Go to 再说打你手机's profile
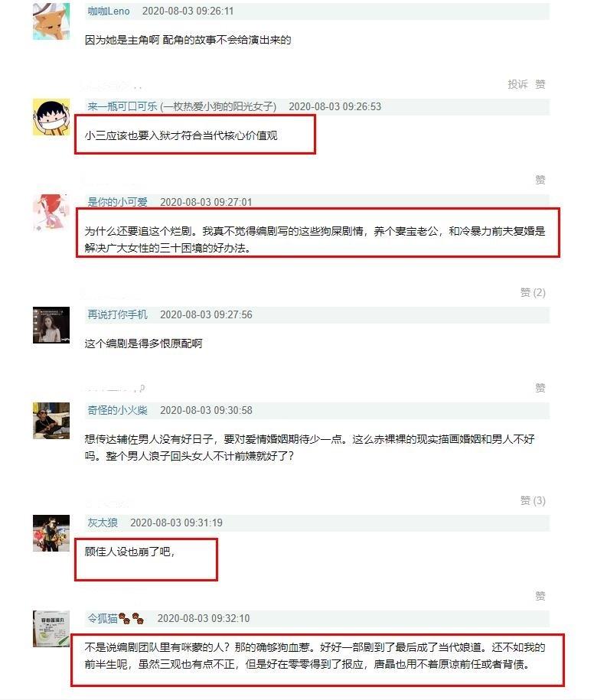The height and width of the screenshot is (700, 594). pyautogui.click(x=117, y=314)
